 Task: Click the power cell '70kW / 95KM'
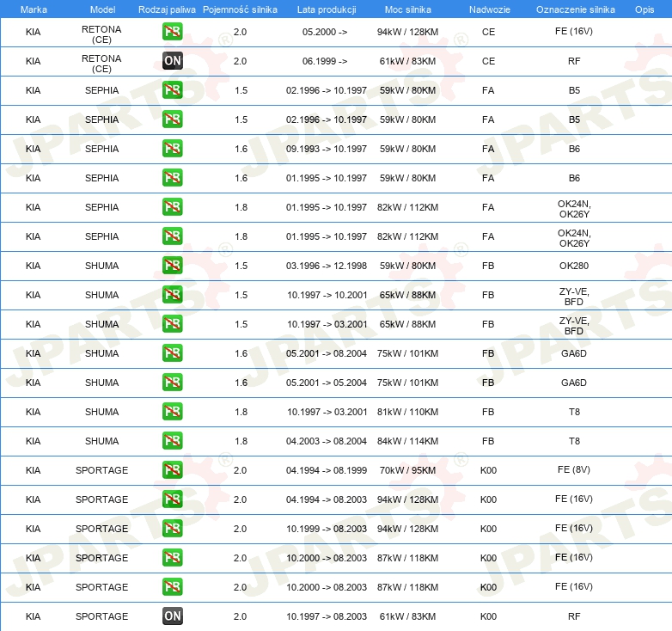pyautogui.click(x=407, y=470)
